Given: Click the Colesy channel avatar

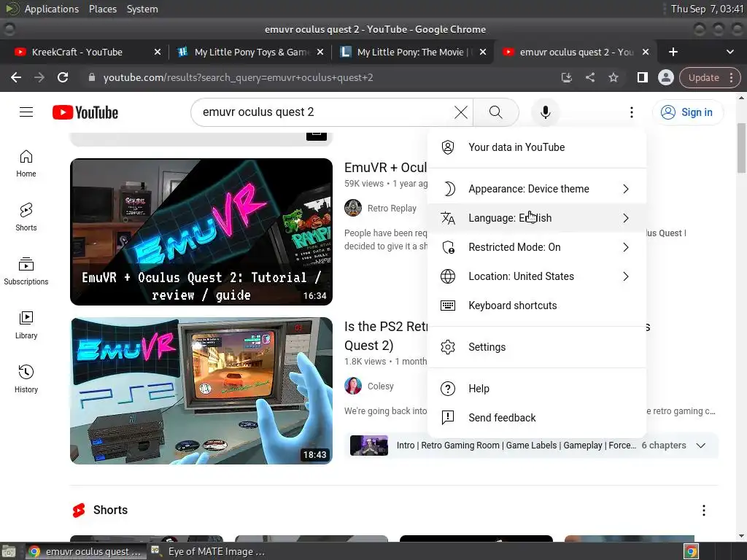Looking at the screenshot, I should click(x=353, y=386).
